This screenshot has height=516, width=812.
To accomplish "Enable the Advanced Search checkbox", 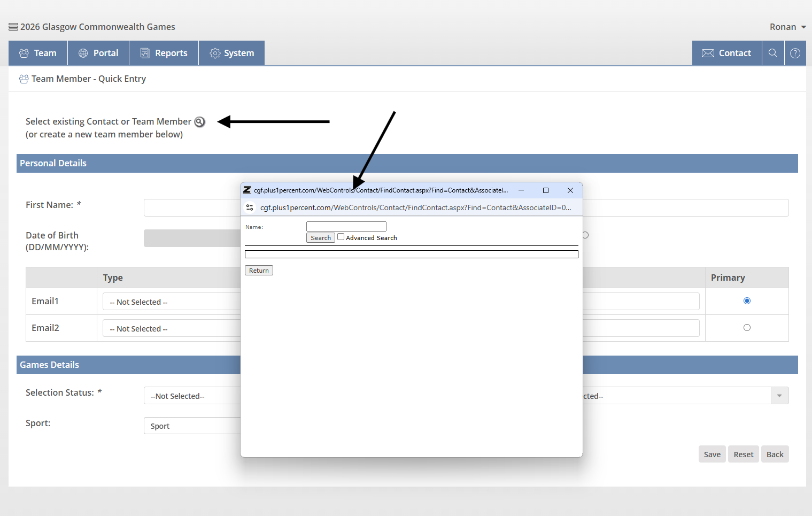I will [x=341, y=237].
